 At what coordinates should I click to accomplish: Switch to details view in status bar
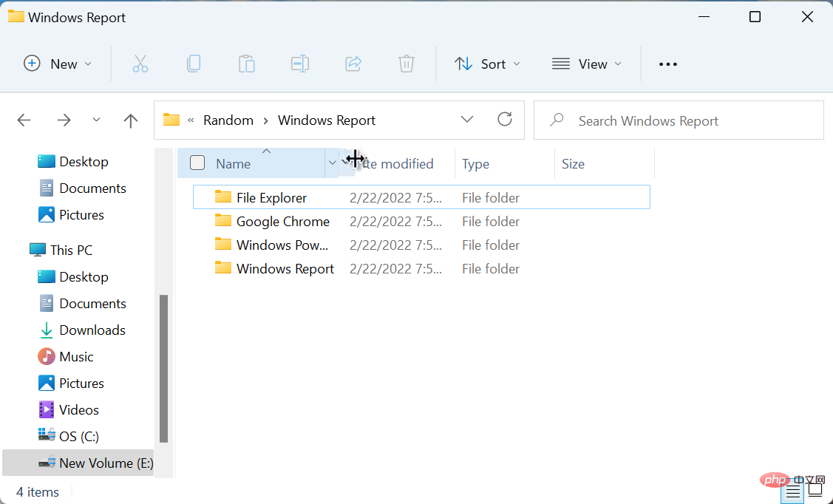coord(792,488)
